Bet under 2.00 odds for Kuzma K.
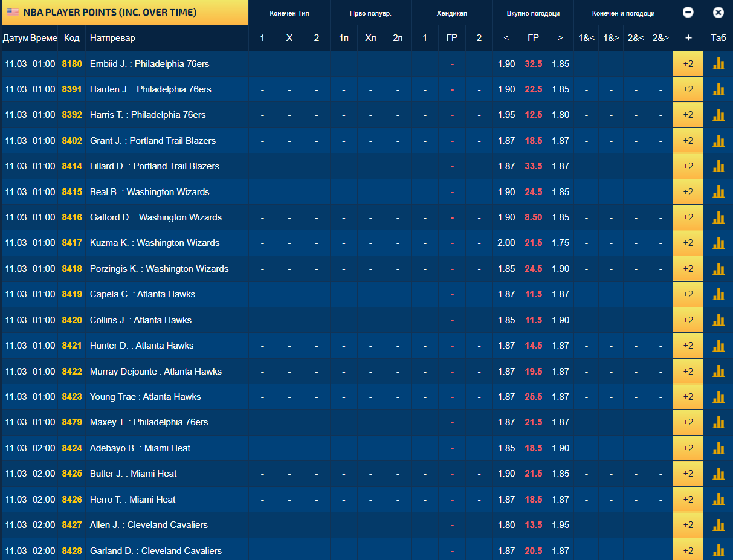 coord(506,243)
